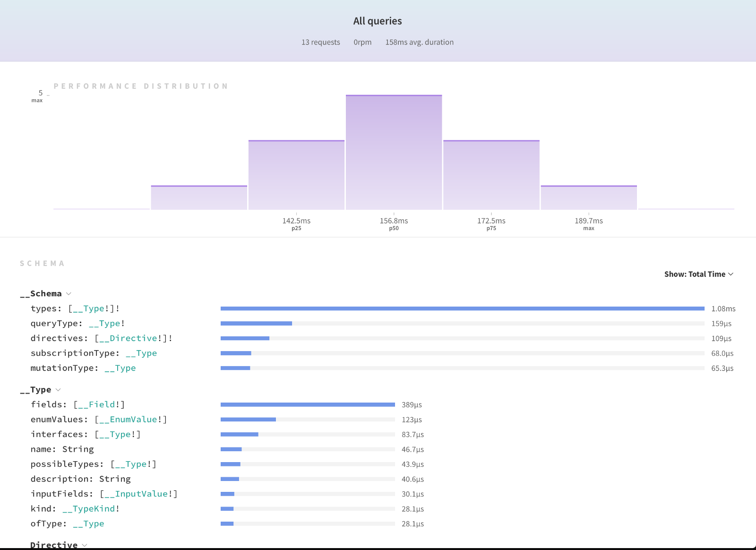Open the __Type link in queryType
The image size is (756, 550).
(104, 324)
